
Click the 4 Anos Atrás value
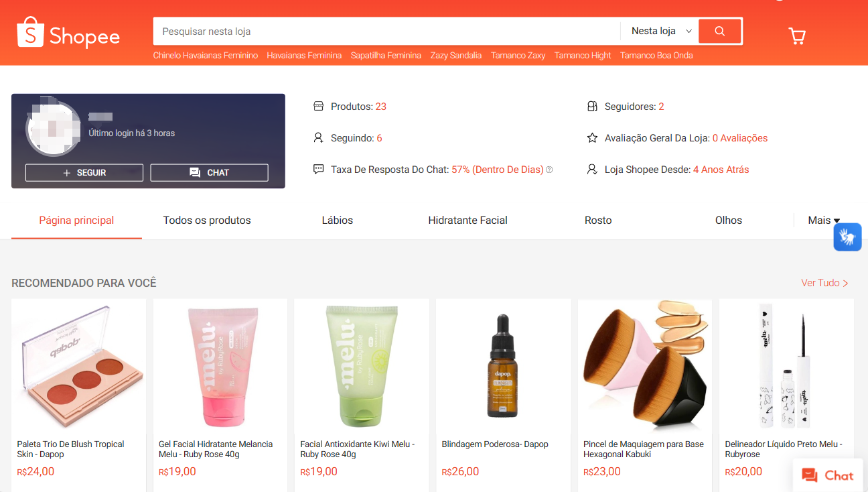point(721,170)
